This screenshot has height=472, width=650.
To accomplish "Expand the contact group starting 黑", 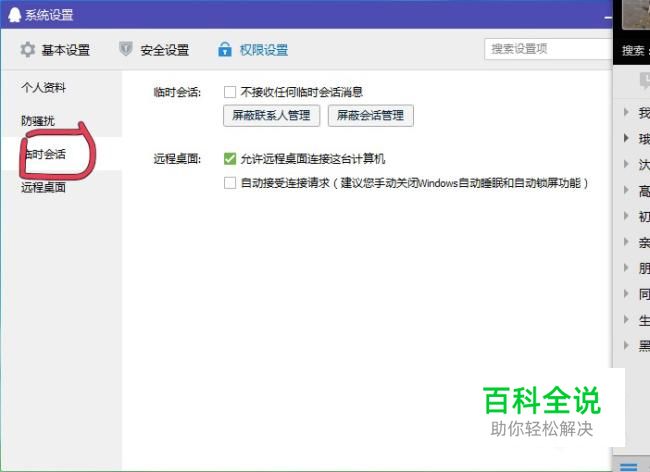I will click(626, 345).
